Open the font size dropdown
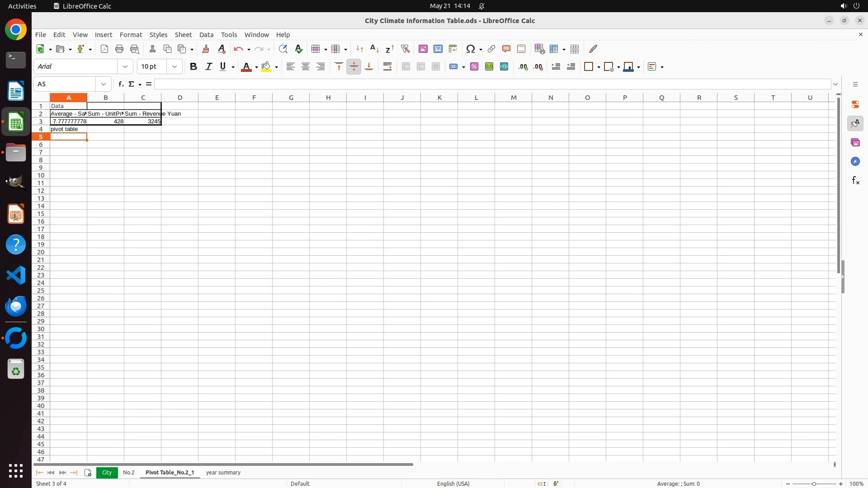Screen dimensions: 868x488 click(x=175, y=66)
